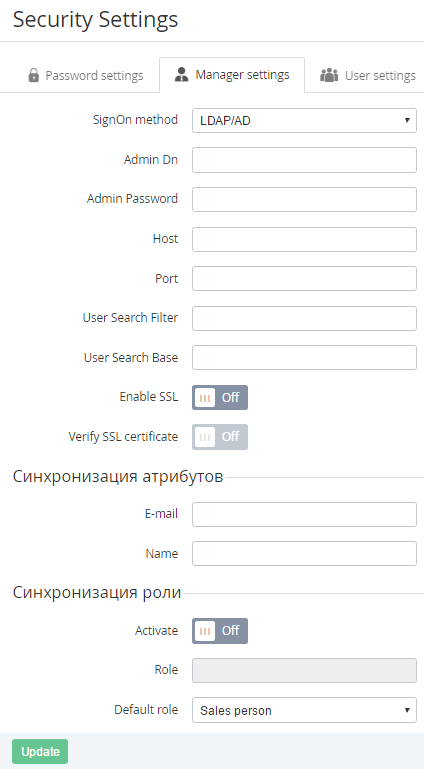Click the User Search Base field
The height and width of the screenshot is (772, 424).
pyautogui.click(x=304, y=357)
